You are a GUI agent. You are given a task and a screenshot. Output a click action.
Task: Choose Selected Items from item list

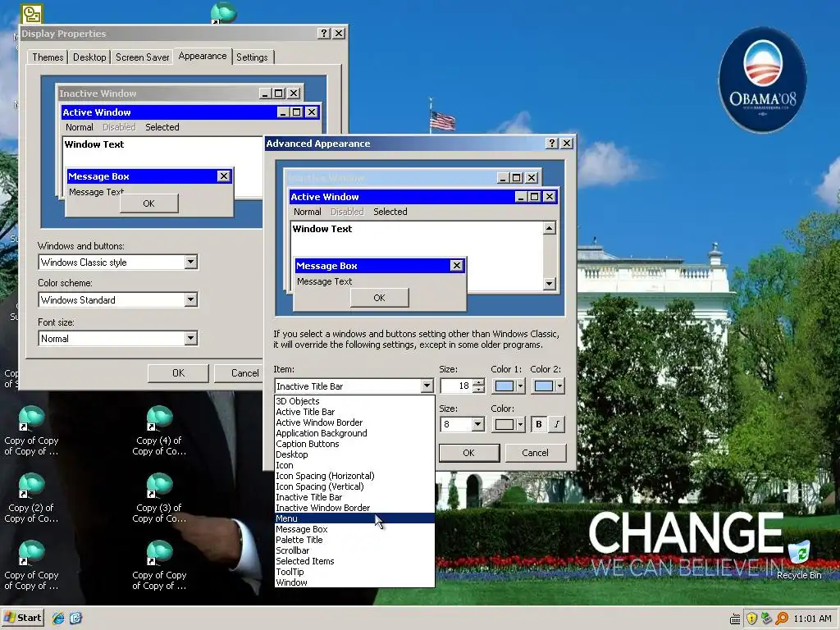[354, 561]
